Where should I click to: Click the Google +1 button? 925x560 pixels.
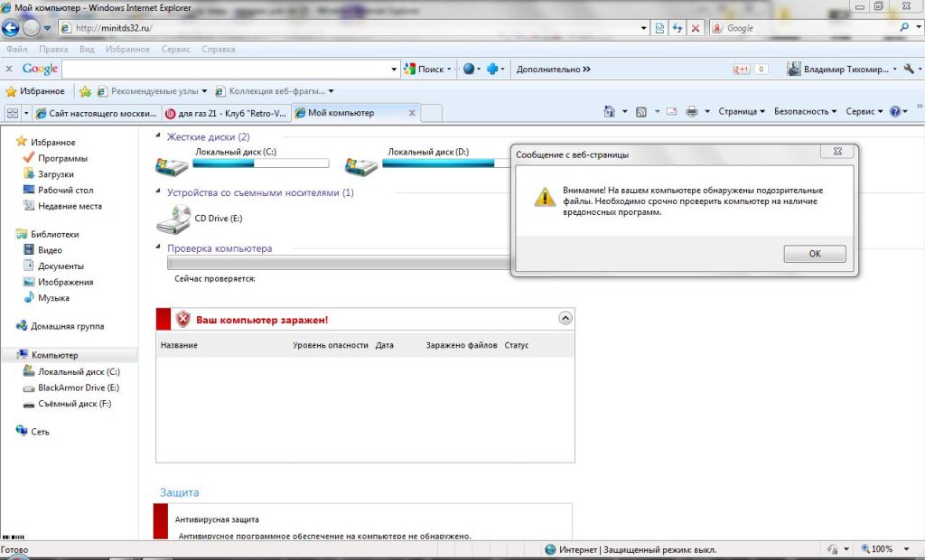741,69
